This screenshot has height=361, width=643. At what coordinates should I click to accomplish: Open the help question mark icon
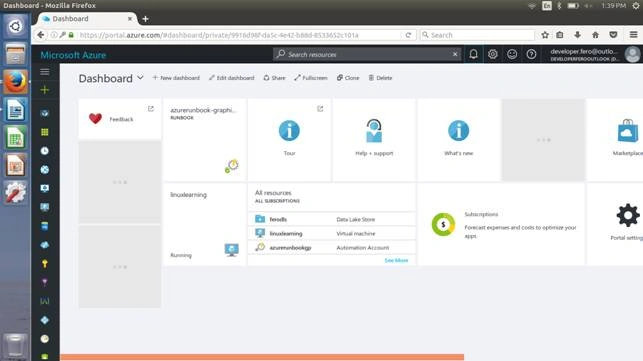[x=531, y=54]
